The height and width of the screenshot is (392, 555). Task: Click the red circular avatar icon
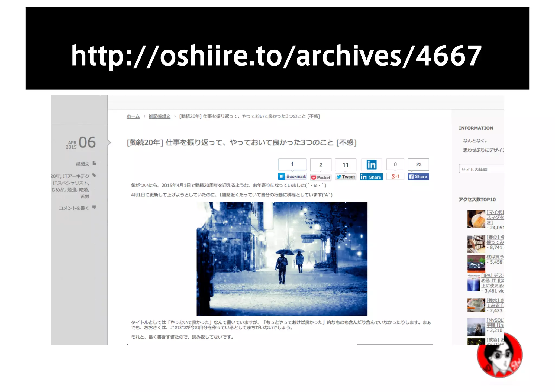click(x=499, y=355)
